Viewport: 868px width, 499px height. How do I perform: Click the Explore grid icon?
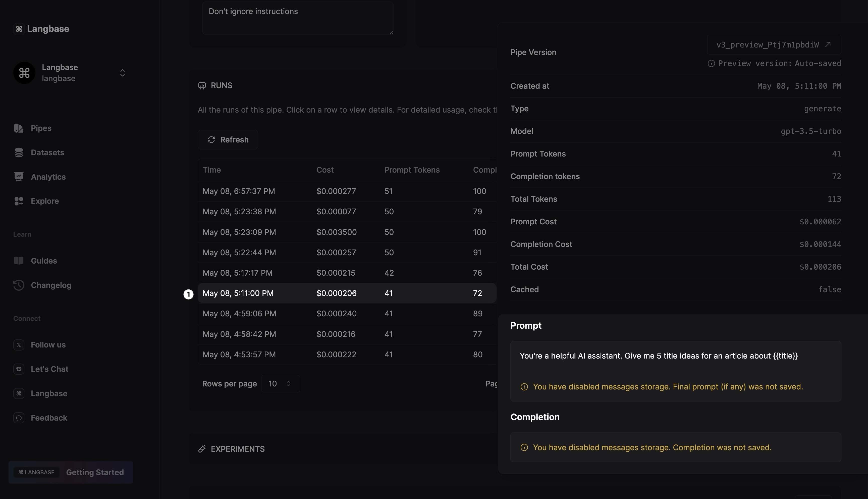point(19,201)
